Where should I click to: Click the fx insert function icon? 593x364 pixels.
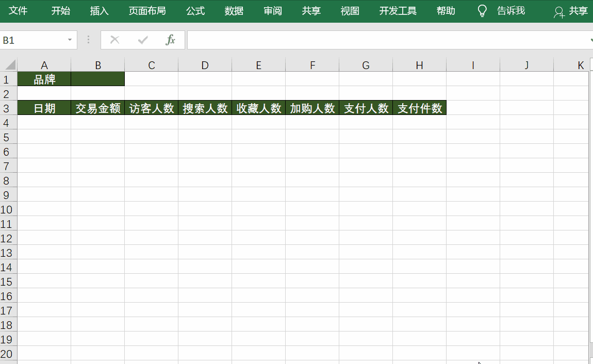[x=171, y=40]
